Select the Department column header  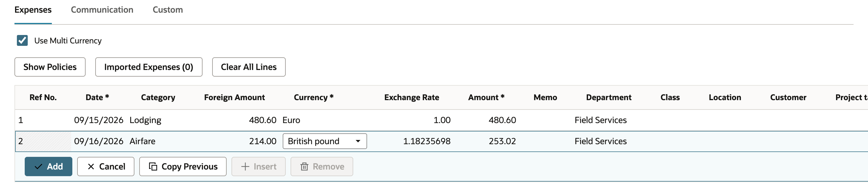609,97
